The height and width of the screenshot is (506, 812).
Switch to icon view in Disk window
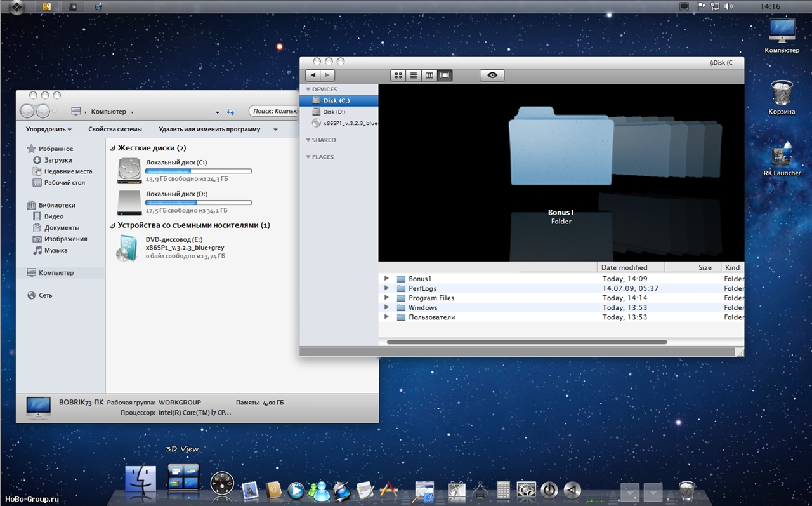398,76
